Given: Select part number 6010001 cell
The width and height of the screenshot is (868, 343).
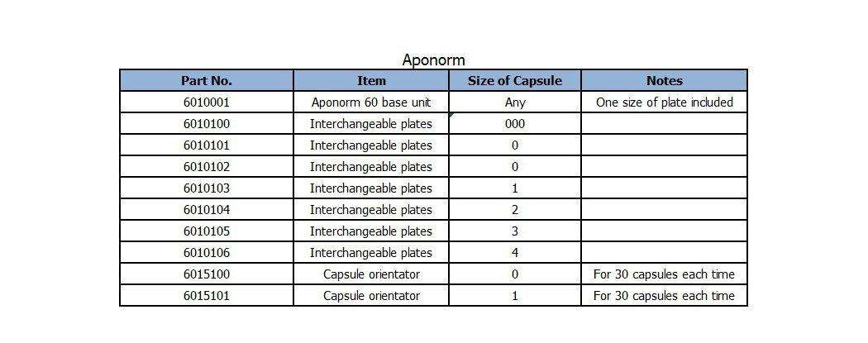Looking at the screenshot, I should pos(207,102).
